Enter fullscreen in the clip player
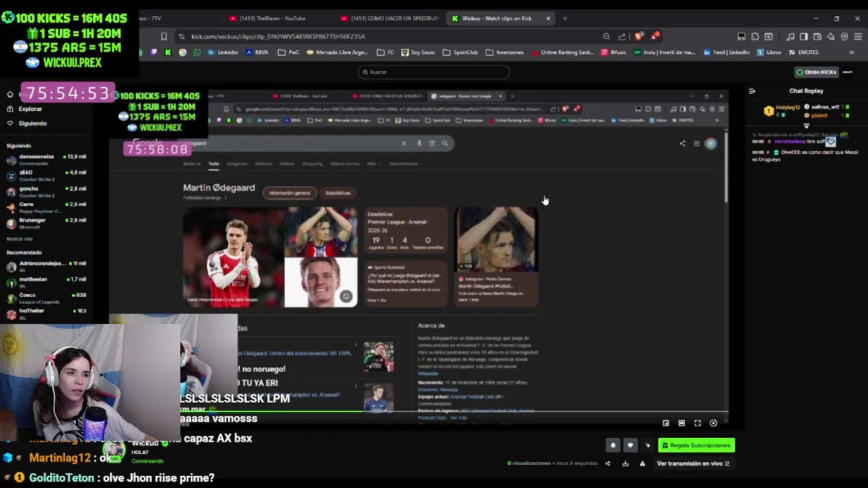Viewport: 868px width, 488px height. point(697,423)
